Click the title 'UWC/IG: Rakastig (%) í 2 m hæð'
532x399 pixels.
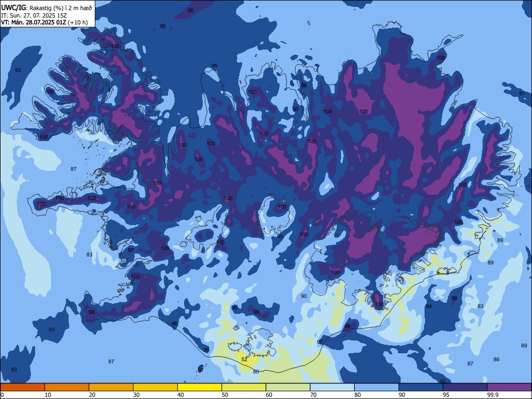46,7
